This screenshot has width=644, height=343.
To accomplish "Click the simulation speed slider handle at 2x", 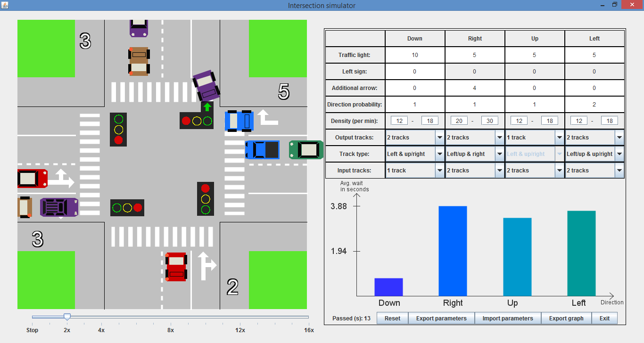I will (67, 317).
